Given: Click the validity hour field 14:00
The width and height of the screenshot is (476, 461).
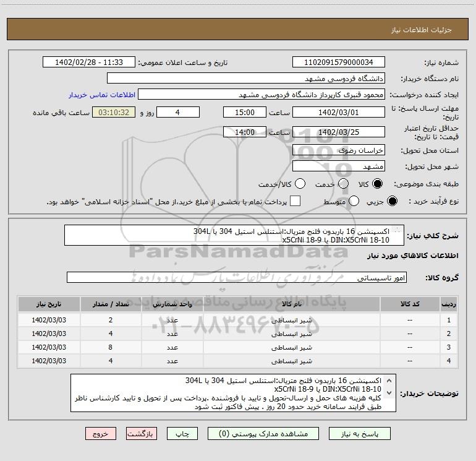Looking at the screenshot, I should pyautogui.click(x=245, y=132).
